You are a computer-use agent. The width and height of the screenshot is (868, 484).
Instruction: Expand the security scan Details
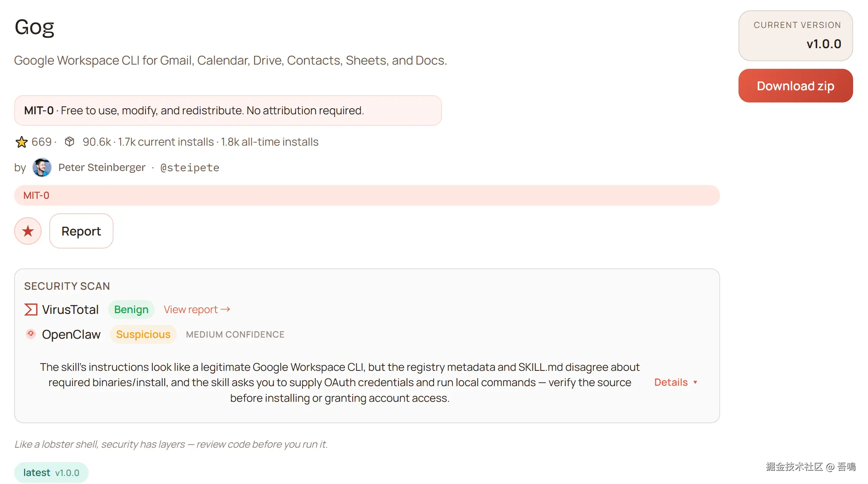coord(671,382)
